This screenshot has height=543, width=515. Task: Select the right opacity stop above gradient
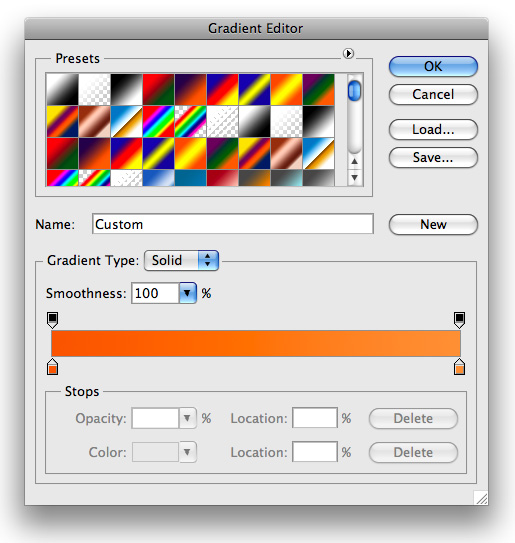(x=460, y=320)
